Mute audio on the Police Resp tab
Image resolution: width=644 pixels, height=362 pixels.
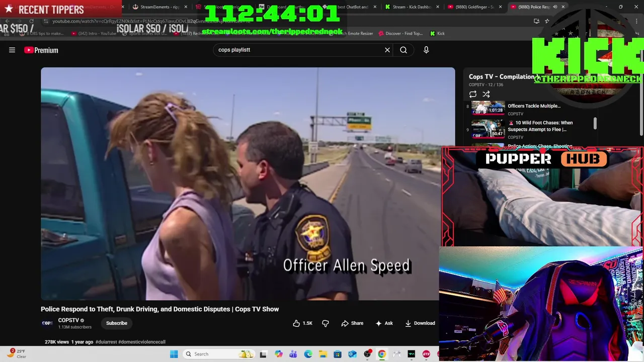coord(555,7)
